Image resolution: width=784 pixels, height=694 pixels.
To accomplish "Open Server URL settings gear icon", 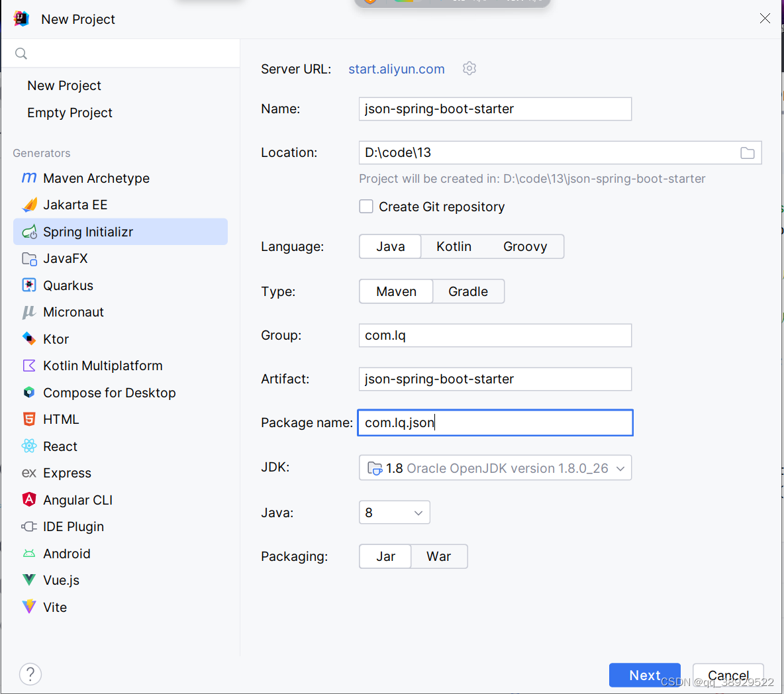I will (x=469, y=68).
